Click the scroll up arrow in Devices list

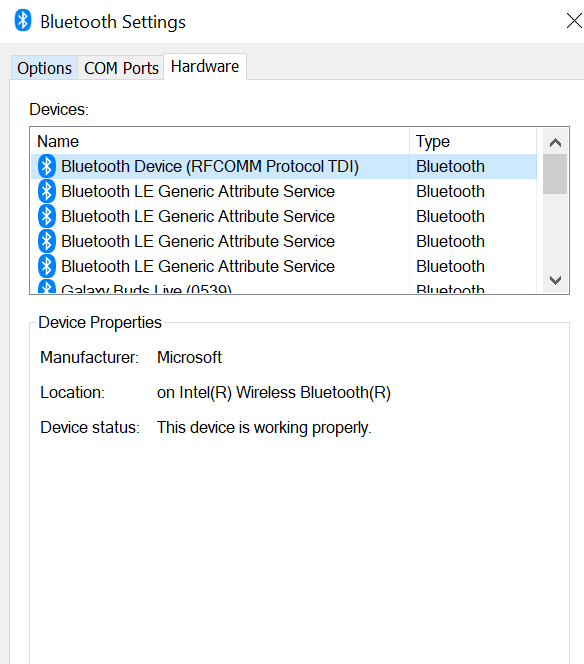(x=555, y=143)
